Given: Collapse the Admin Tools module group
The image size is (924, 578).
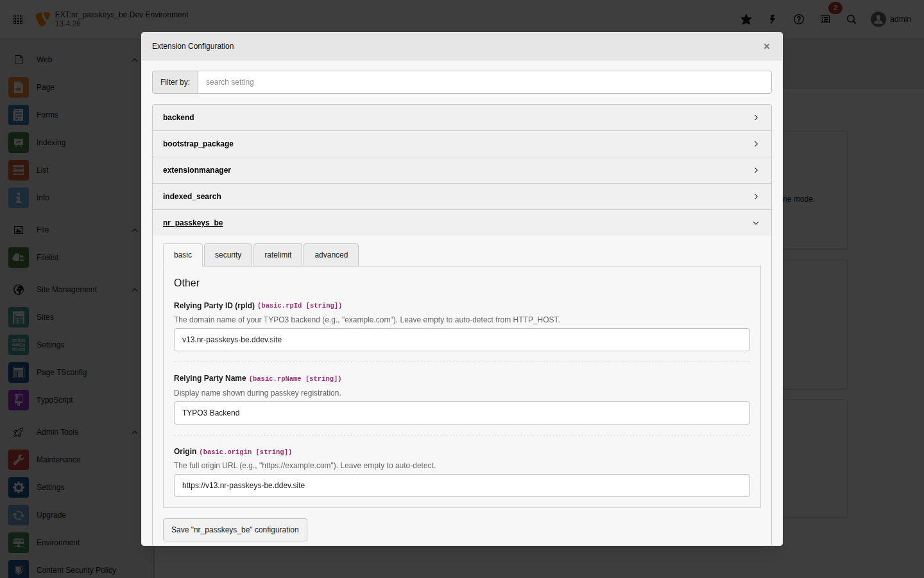Looking at the screenshot, I should (135, 433).
